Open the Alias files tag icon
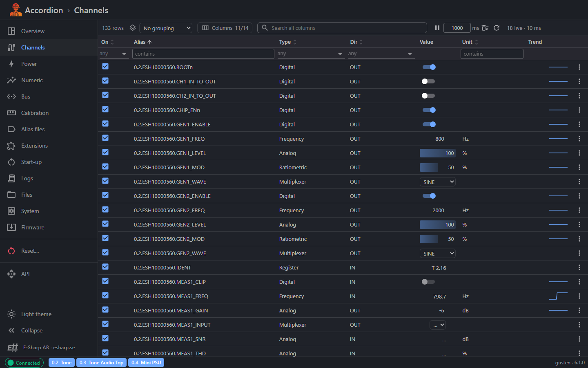Viewport: 588px width, 368px height. coord(11,129)
